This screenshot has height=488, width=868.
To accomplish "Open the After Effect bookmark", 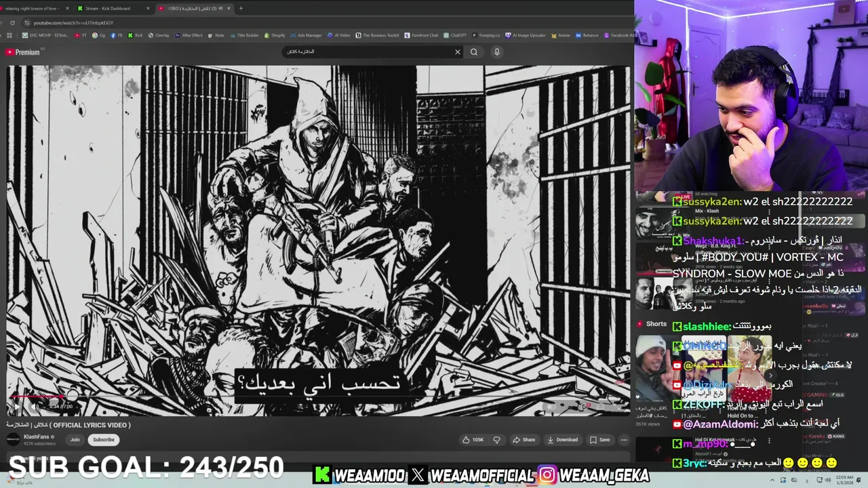I will (x=189, y=35).
